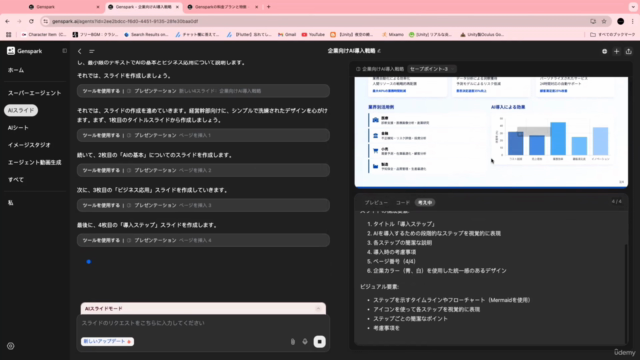Click the browser address bar URL
640x360 pixels.
[x=125, y=21]
